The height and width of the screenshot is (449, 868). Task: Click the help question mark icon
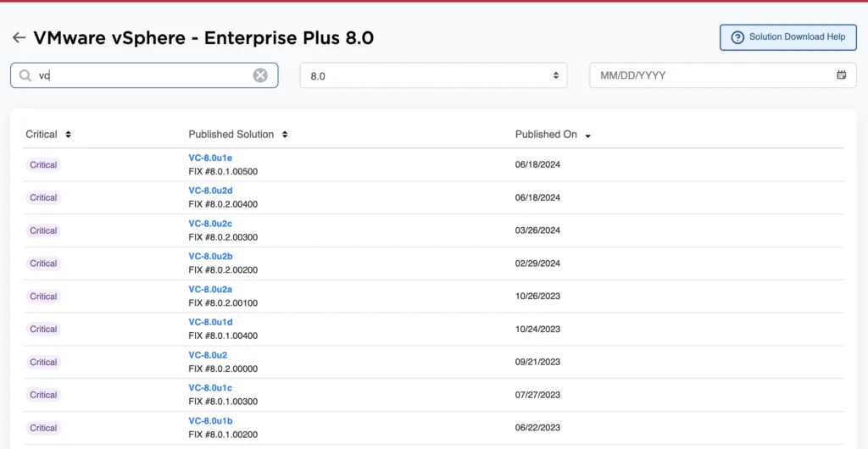[x=737, y=37]
